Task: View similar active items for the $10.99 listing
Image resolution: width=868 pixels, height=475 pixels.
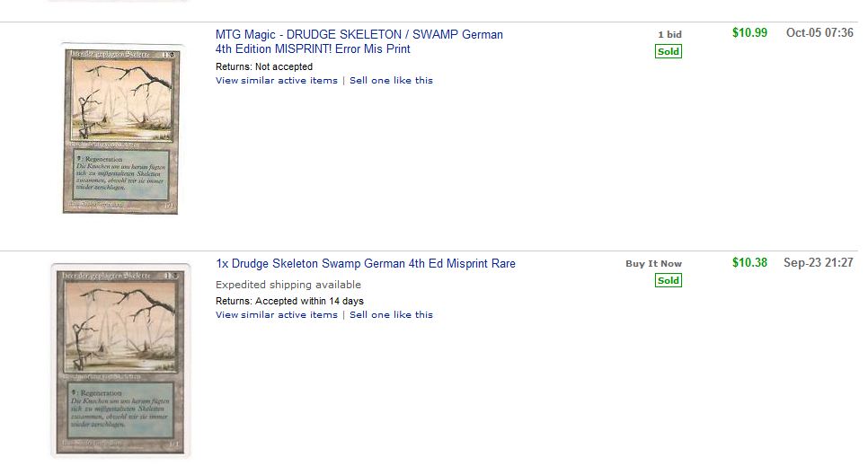Action: point(276,81)
